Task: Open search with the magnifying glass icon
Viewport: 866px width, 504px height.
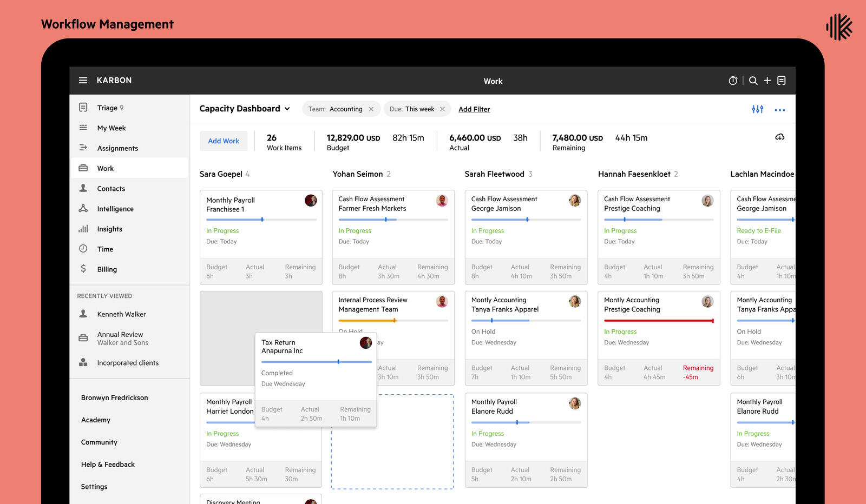Action: click(753, 80)
